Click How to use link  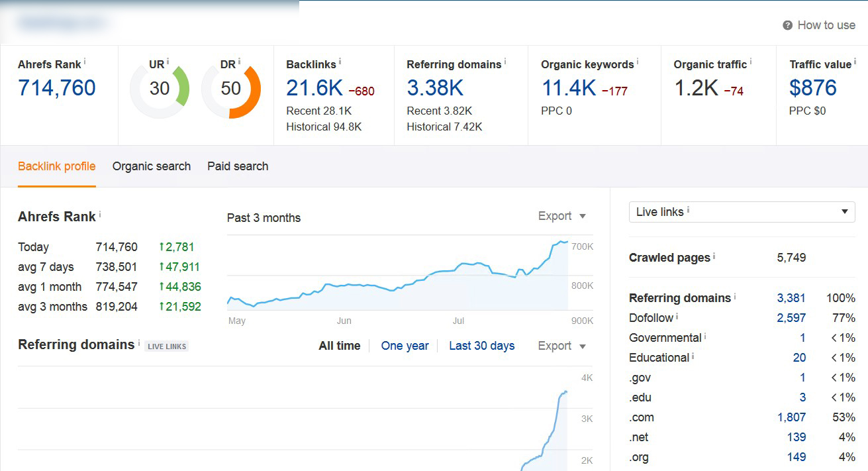[826, 25]
